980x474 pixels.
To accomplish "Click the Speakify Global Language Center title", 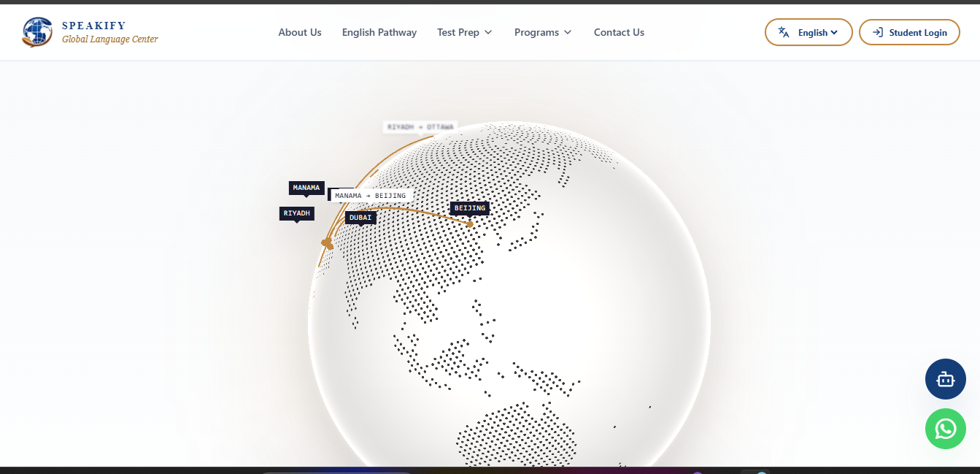I will [x=109, y=33].
